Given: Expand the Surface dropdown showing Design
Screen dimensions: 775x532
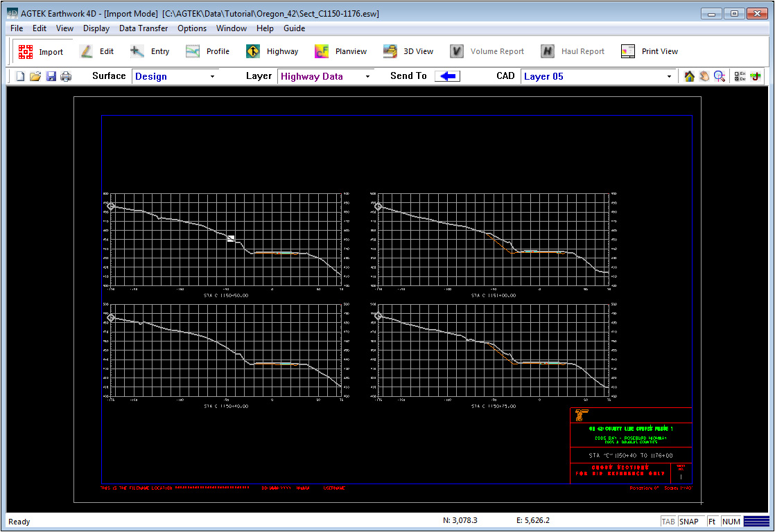Looking at the screenshot, I should (x=212, y=76).
